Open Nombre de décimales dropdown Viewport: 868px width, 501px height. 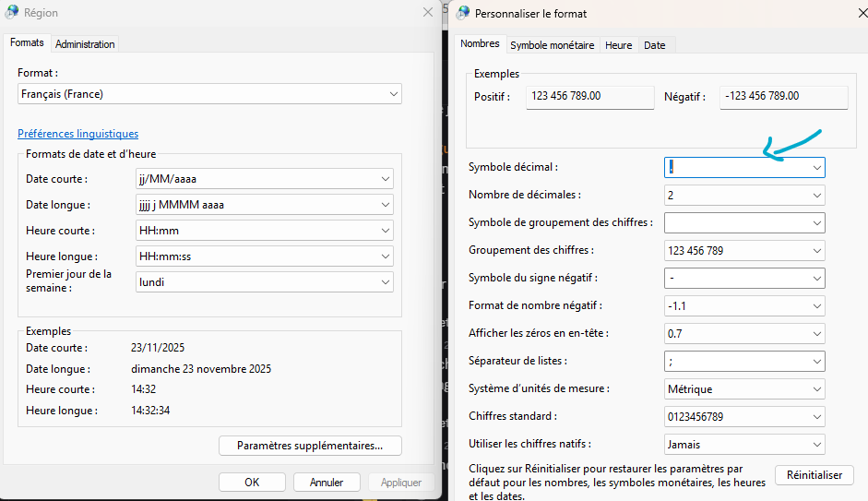(x=744, y=196)
